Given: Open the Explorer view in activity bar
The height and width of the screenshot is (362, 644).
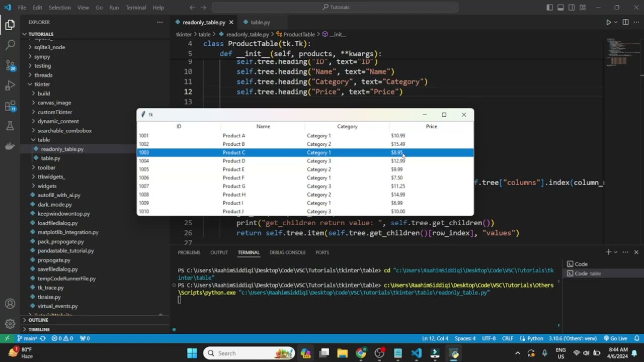Looking at the screenshot, I should point(10,25).
